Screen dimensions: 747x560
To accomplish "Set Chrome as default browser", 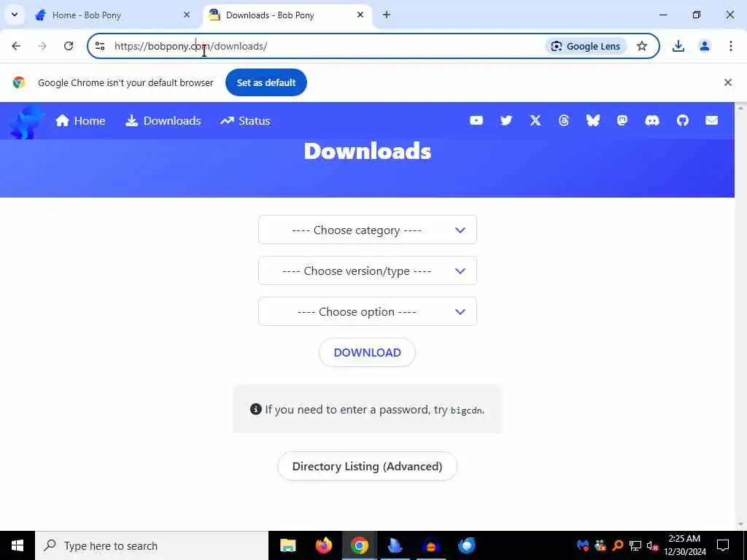I will click(x=266, y=82).
